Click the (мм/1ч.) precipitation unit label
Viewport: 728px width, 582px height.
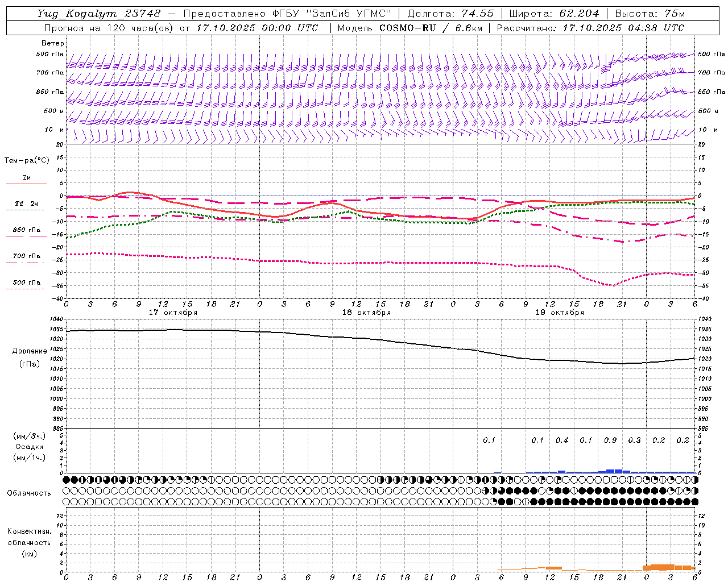pyautogui.click(x=30, y=458)
